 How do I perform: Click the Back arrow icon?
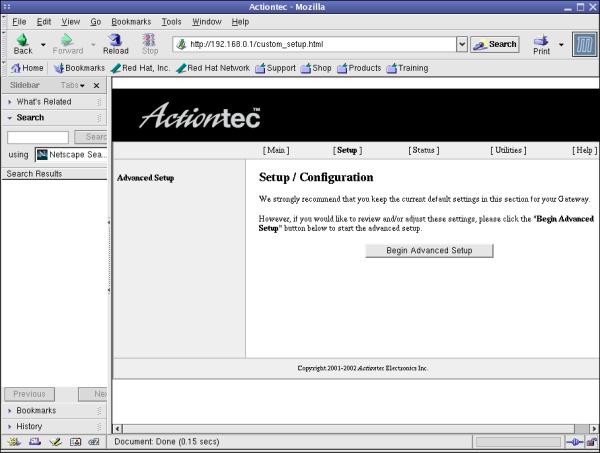click(23, 40)
